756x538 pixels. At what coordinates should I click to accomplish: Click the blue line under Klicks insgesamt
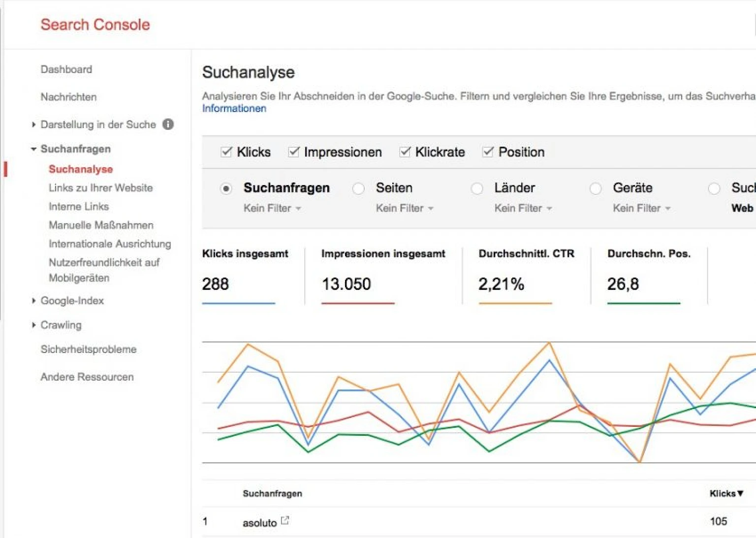[x=239, y=303]
